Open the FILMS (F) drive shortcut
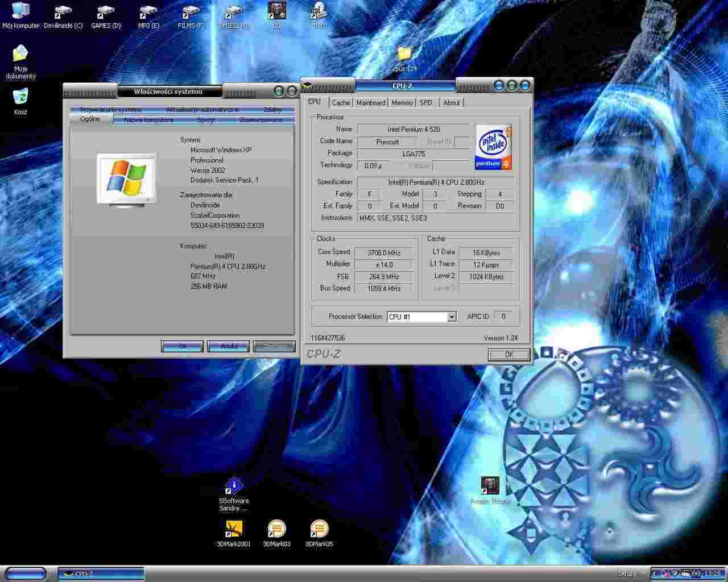The image size is (728, 582). pos(191,16)
